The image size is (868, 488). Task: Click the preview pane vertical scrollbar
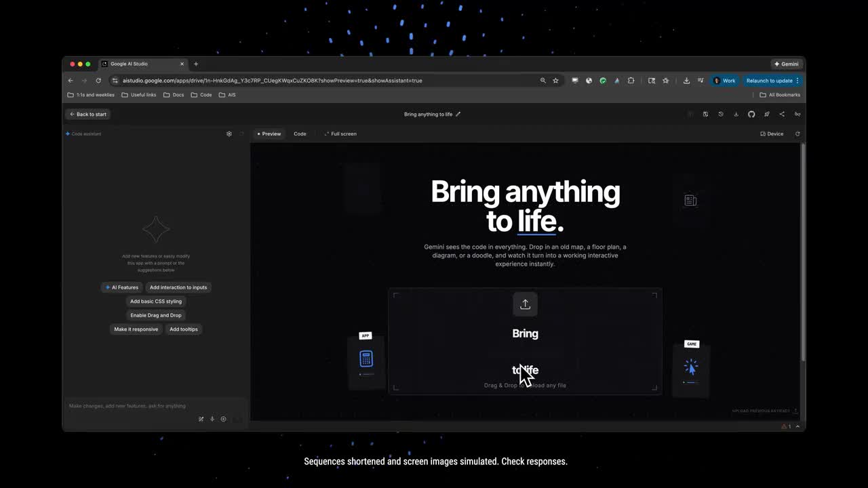click(803, 252)
